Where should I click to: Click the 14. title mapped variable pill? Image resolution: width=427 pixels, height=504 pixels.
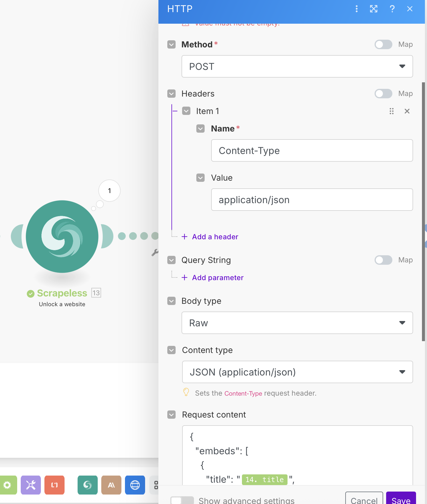click(265, 479)
